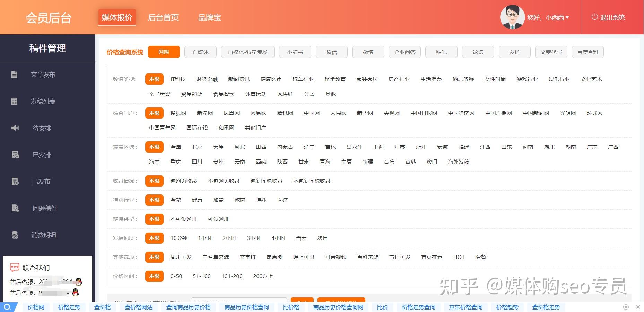Screen dimensions: 644x312
Task: Open 后台首页 in top navigation
Action: click(163, 18)
